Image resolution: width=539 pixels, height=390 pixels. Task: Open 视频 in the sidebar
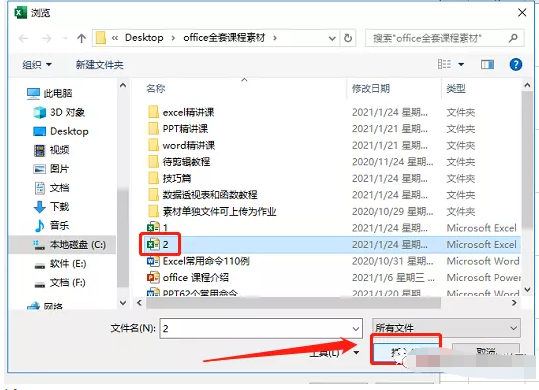click(52, 150)
